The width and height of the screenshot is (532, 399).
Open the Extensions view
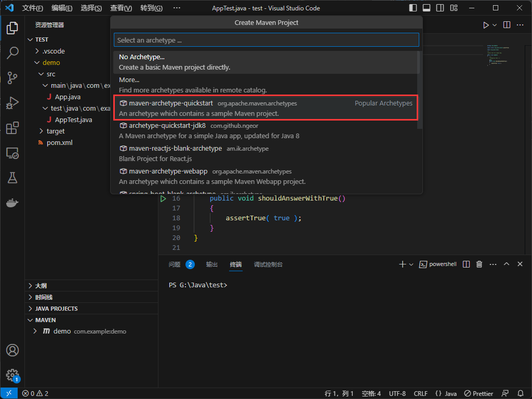point(12,128)
